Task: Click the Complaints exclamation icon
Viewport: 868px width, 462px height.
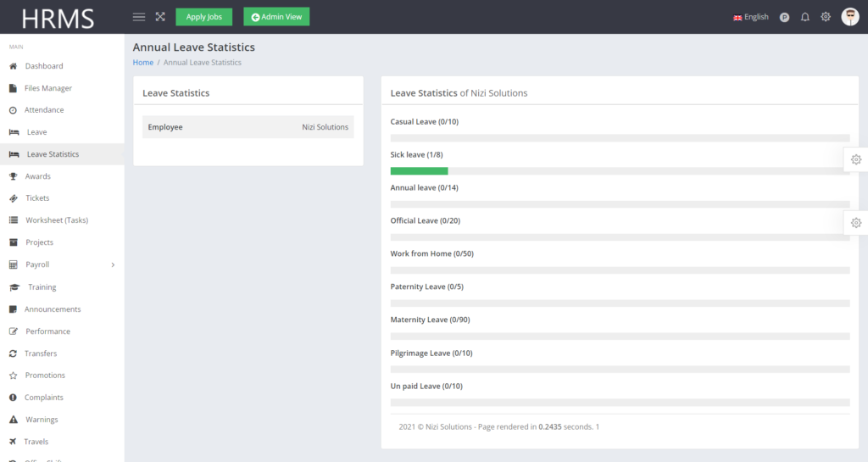Action: [x=13, y=398]
